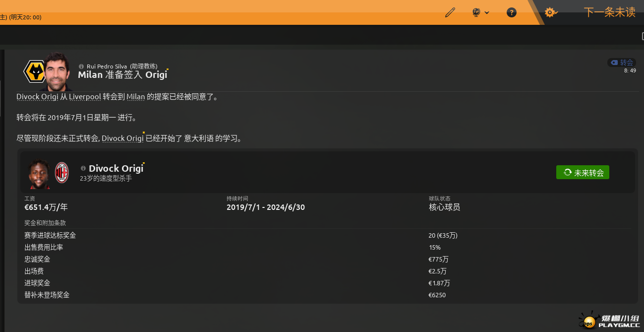Viewport: 644px width, 332px height.
Task: Select Divock Origi's name in player card
Action: point(116,169)
